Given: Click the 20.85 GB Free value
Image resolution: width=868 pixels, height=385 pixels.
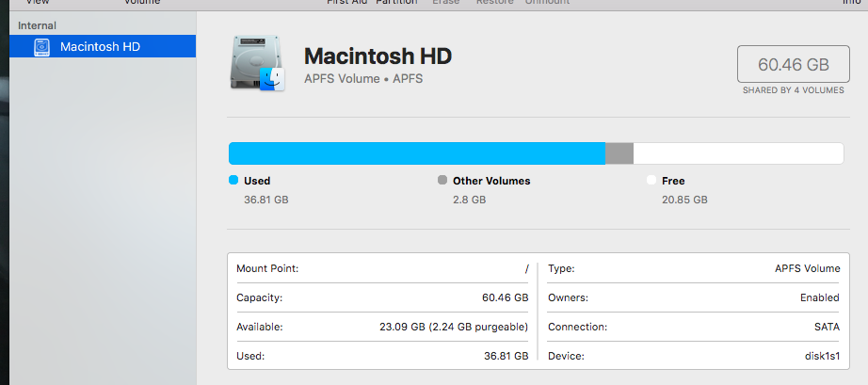Looking at the screenshot, I should (x=684, y=200).
